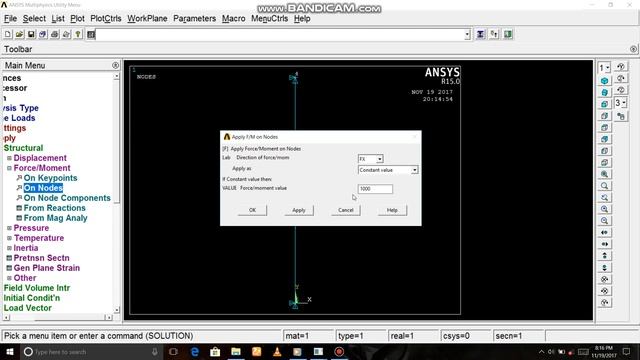Screen dimensions: 640x360
Task: Click the ANSYS Help question icon
Action: coord(78,34)
